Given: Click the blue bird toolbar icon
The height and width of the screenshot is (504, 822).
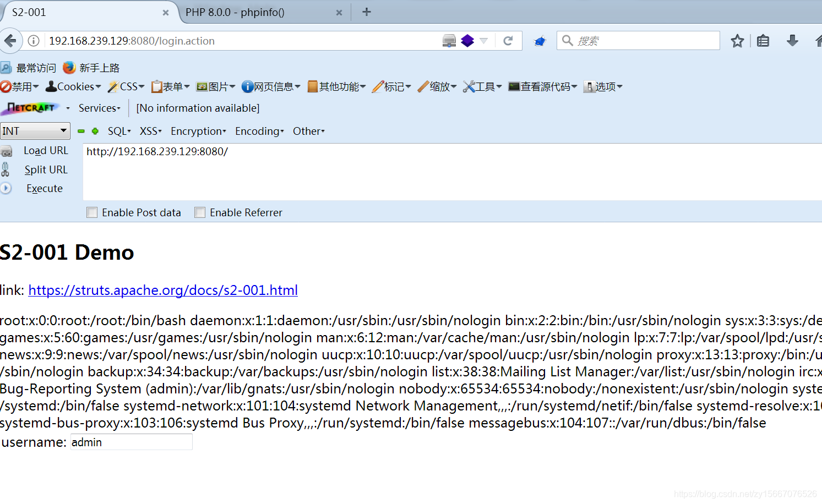Looking at the screenshot, I should pyautogui.click(x=540, y=41).
